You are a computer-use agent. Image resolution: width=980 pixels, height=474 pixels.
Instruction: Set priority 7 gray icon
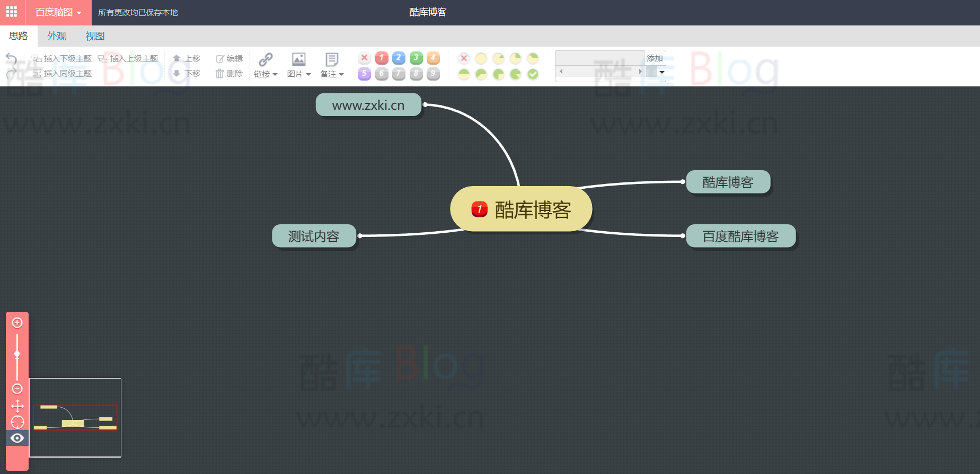click(399, 74)
